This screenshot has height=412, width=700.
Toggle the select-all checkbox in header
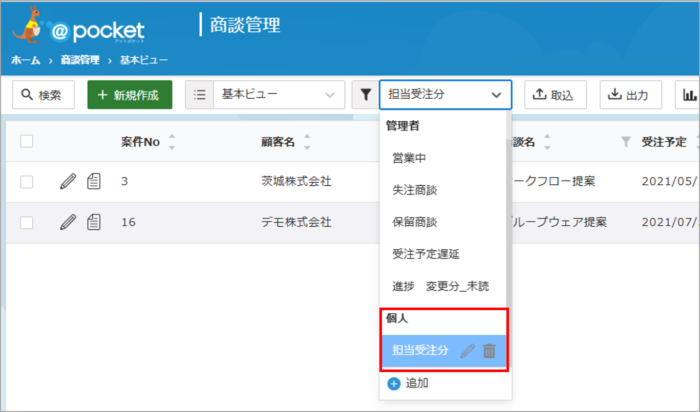(27, 141)
